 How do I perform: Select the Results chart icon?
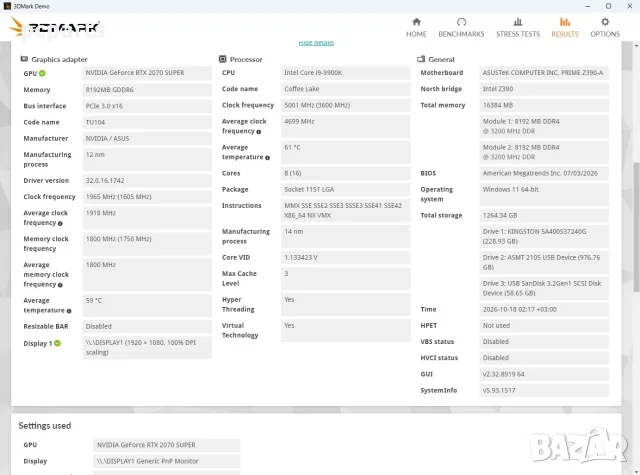[x=565, y=22]
